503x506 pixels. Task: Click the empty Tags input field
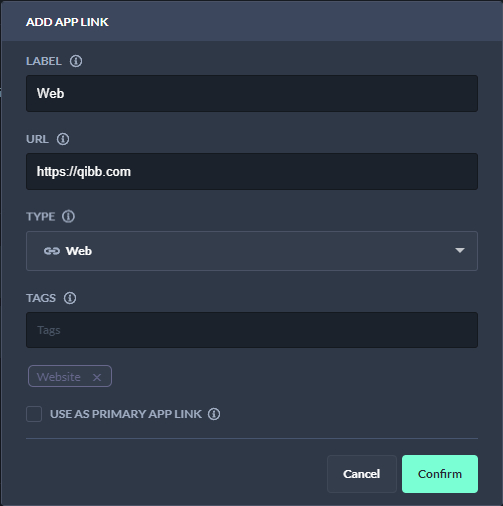(x=252, y=330)
